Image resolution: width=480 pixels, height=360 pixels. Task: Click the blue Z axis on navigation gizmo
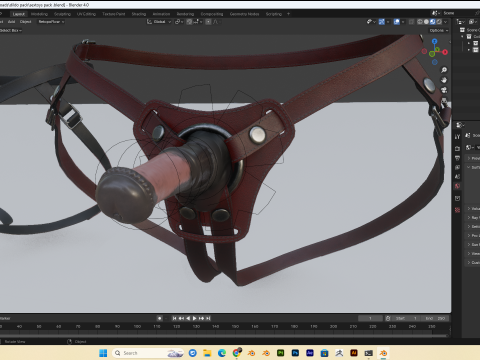coord(434,41)
